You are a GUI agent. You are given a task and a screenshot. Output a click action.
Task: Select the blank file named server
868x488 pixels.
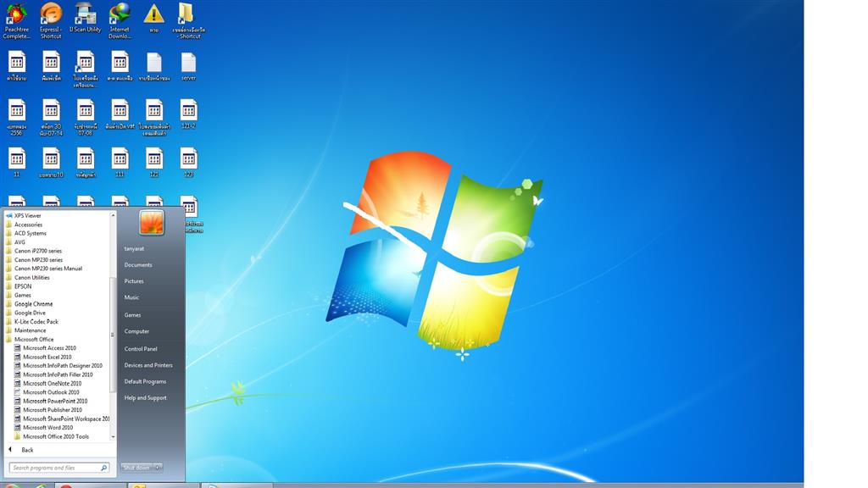(188, 66)
